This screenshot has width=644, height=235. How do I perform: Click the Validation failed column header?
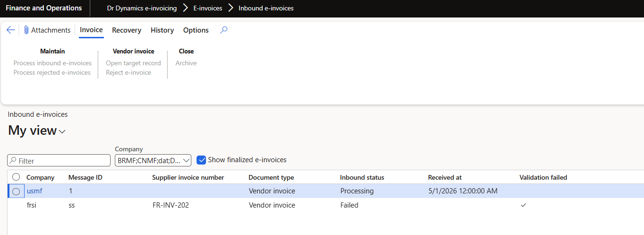543,177
